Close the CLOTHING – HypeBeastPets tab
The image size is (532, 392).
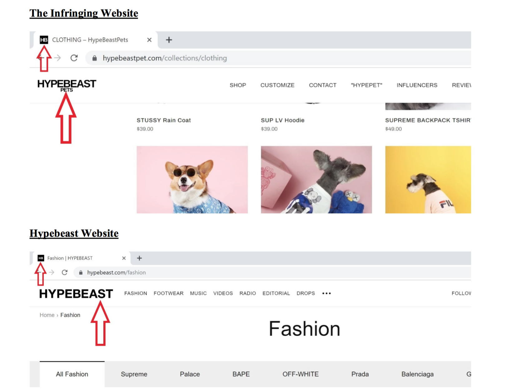[149, 40]
